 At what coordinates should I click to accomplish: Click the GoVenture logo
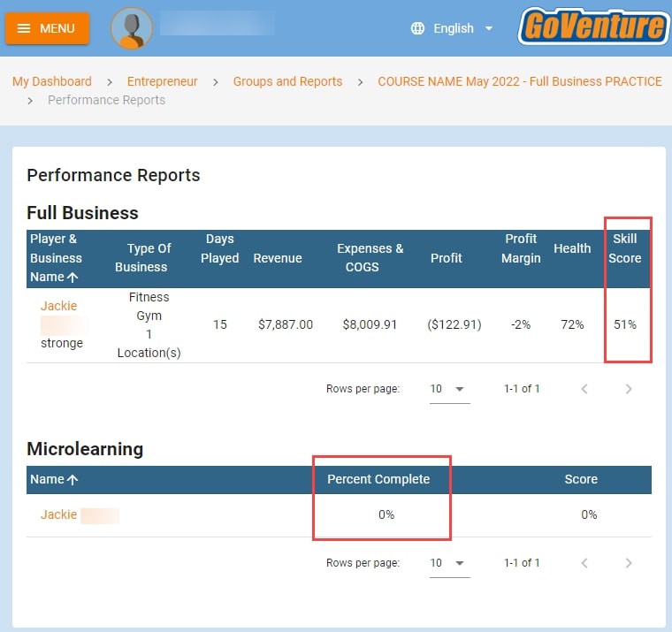click(x=593, y=27)
